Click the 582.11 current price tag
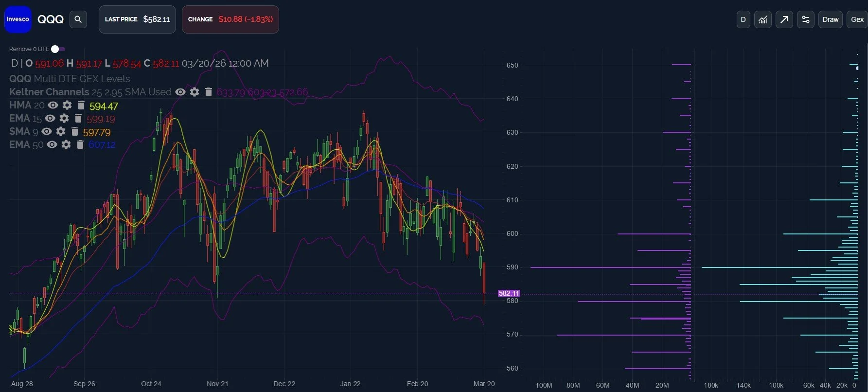The height and width of the screenshot is (392, 868). pyautogui.click(x=509, y=293)
